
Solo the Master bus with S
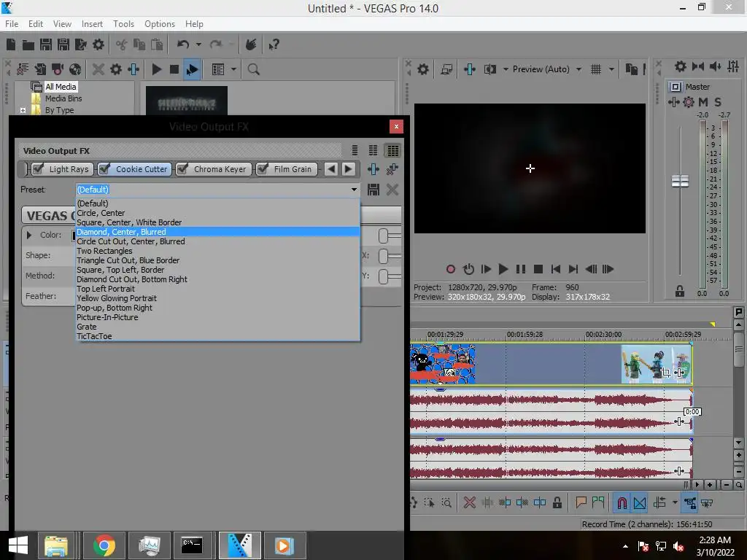click(x=718, y=102)
